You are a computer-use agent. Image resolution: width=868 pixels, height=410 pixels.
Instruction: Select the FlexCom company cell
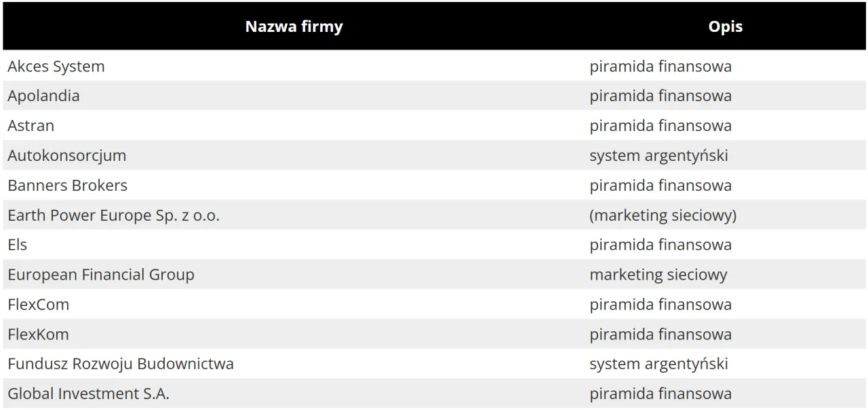(x=39, y=304)
